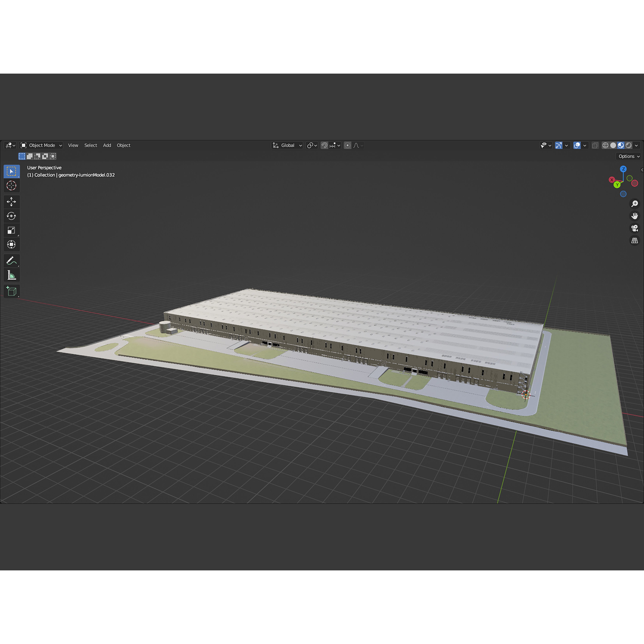644x644 pixels.
Task: Click 'User Perspective' viewport label
Action: tap(44, 168)
